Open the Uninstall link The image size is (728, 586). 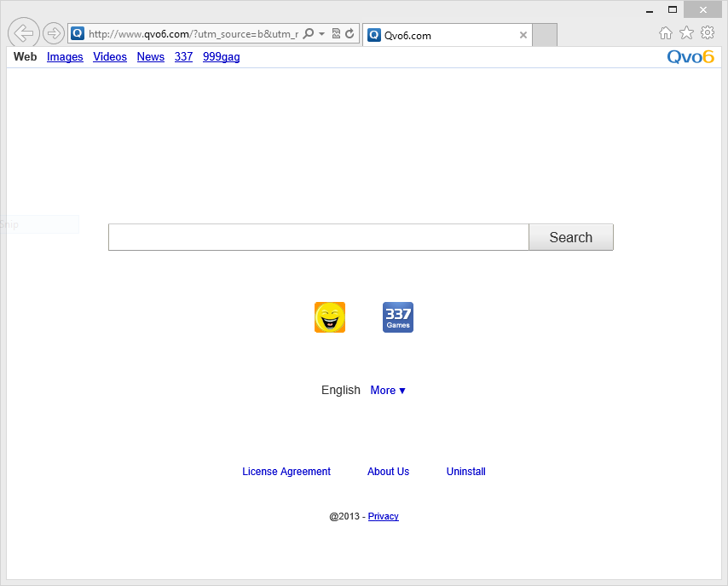[x=465, y=471]
